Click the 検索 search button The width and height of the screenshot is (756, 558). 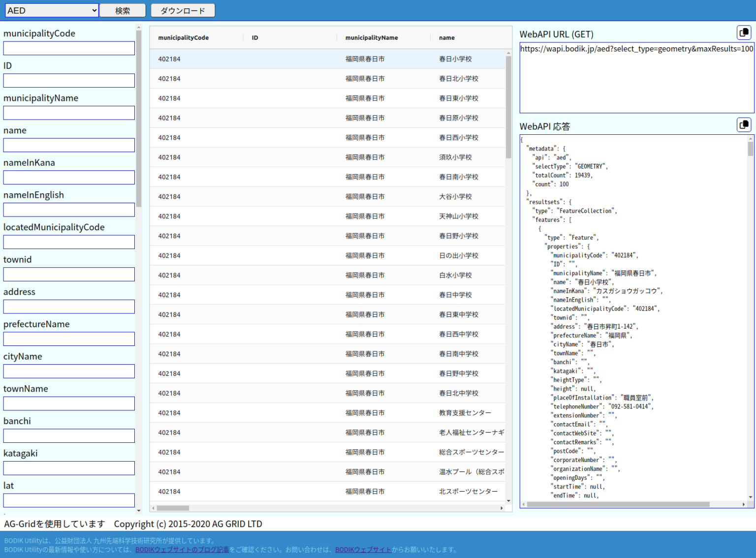pos(123,10)
